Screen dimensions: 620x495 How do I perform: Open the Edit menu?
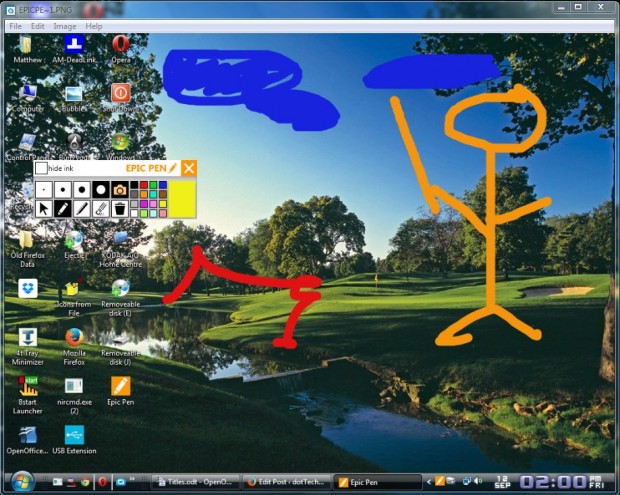38,26
